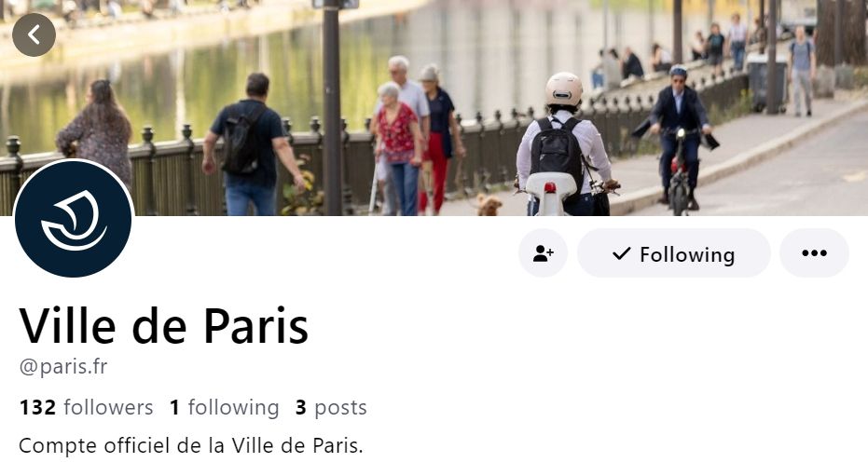Viewport: 868px width, 476px height.
Task: Click the word following beside 1
Action: click(x=234, y=408)
